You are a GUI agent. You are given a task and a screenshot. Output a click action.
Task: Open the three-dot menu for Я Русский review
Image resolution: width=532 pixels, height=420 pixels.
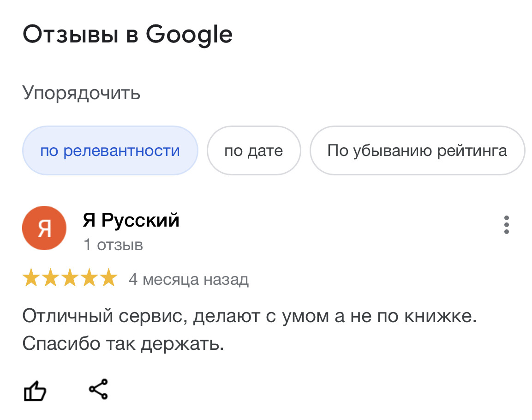tap(506, 225)
